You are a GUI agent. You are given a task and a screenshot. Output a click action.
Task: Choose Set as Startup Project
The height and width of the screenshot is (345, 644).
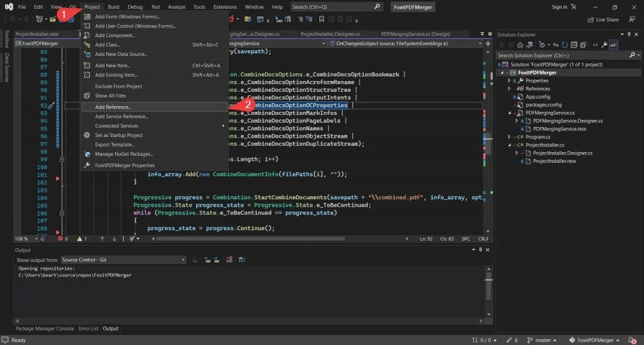coord(155,135)
